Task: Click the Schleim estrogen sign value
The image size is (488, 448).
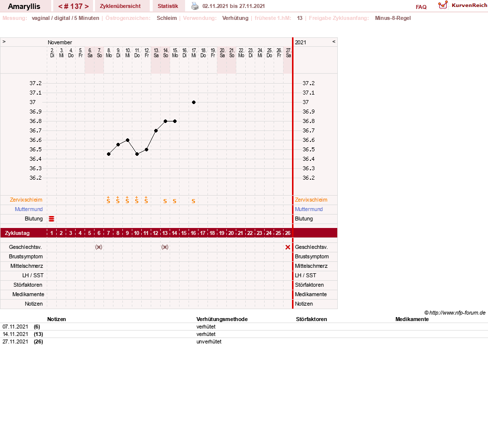Action: [x=167, y=18]
